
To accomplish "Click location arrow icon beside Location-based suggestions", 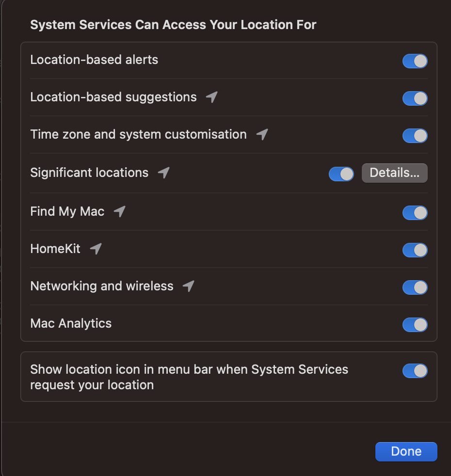I will [212, 97].
